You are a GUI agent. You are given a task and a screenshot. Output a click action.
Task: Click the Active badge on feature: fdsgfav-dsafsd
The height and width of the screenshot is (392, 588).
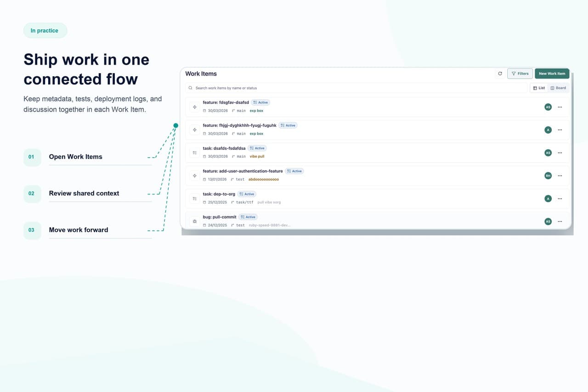click(260, 102)
